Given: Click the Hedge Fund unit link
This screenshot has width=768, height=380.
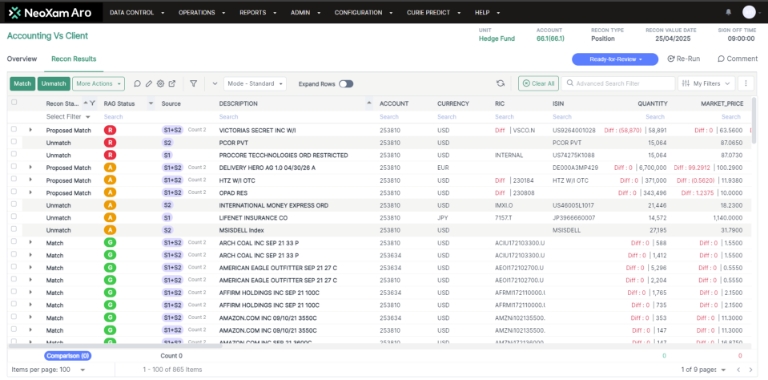Looking at the screenshot, I should click(x=497, y=39).
